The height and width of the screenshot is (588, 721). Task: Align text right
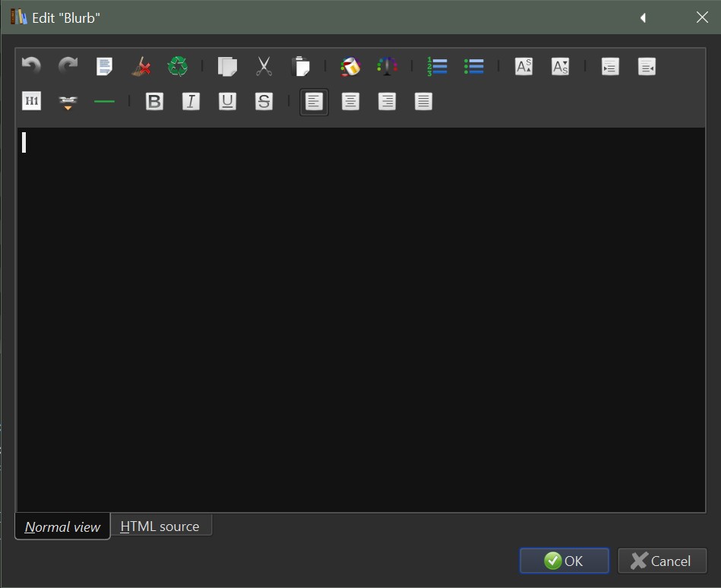coord(387,101)
